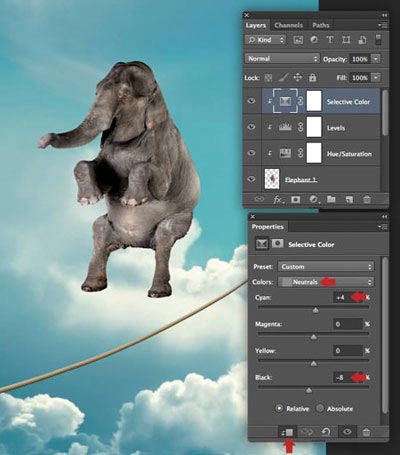Toggle mask link on Hue/Saturation layer
The height and width of the screenshot is (455, 400).
(x=300, y=153)
